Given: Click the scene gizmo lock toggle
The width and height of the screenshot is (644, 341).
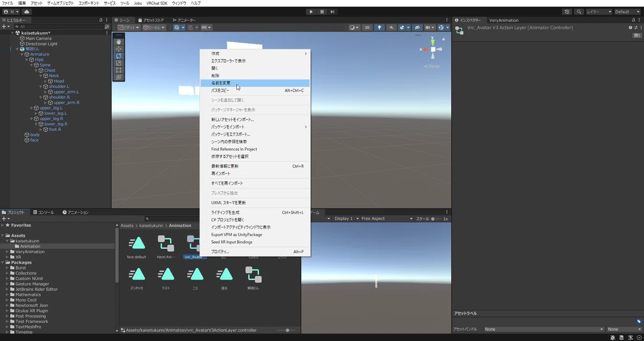Looking at the screenshot, I should pyautogui.click(x=444, y=39).
